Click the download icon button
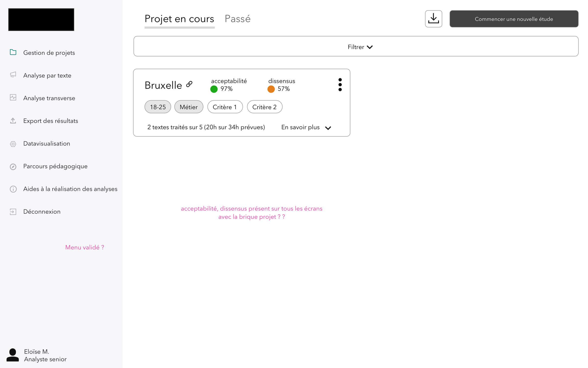Image resolution: width=588 pixels, height=368 pixels. [433, 19]
